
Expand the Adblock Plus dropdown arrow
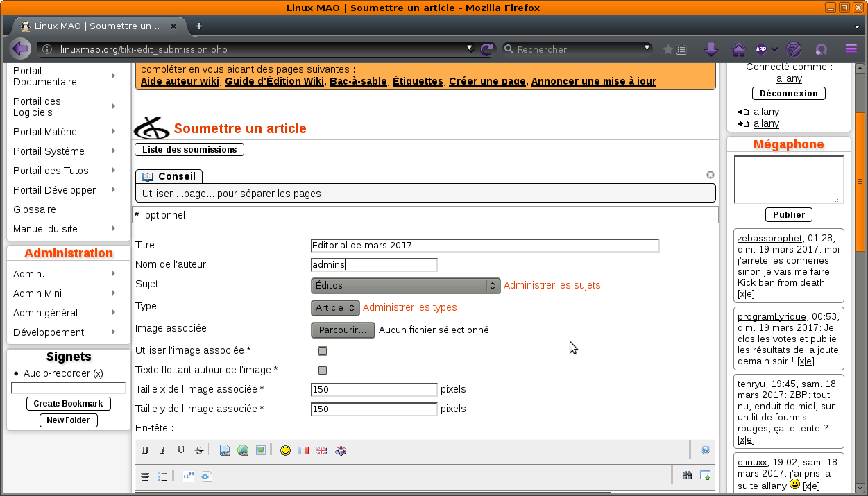pos(774,49)
